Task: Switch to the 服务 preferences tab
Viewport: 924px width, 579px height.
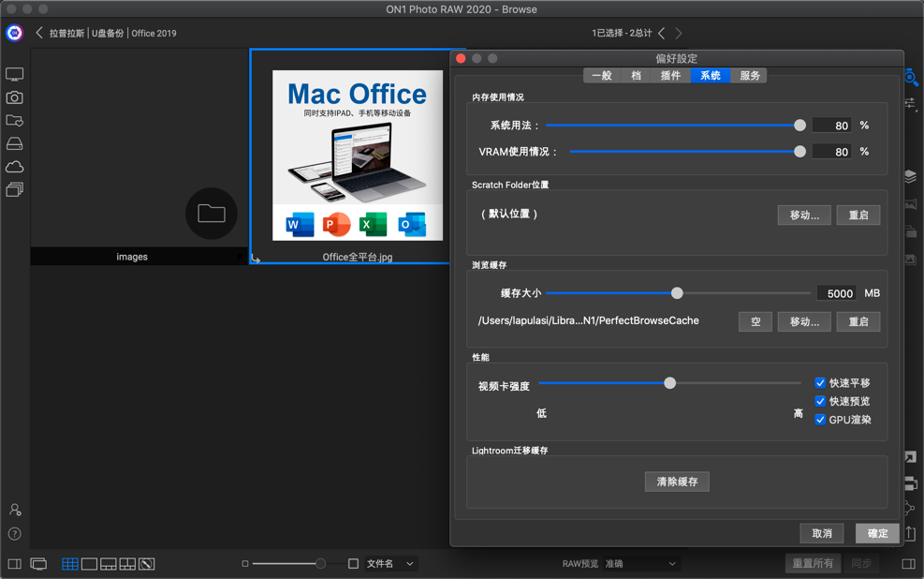Action: pos(749,76)
